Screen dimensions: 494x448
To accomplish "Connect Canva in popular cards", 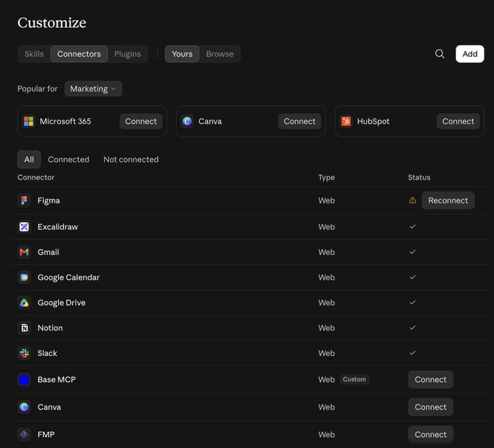I will click(299, 121).
